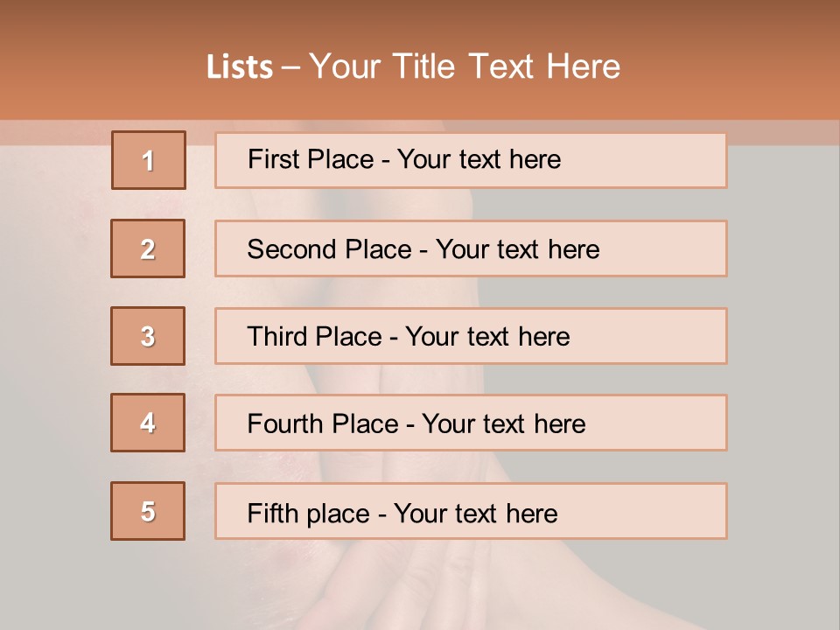Click the bold word Lists in title
This screenshot has height=630, width=840.
tap(240, 67)
